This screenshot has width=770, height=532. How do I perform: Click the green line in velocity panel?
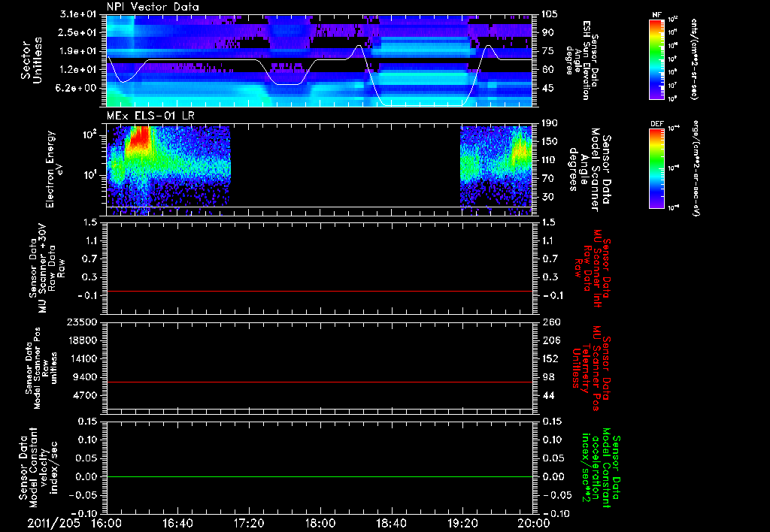tap(319, 476)
